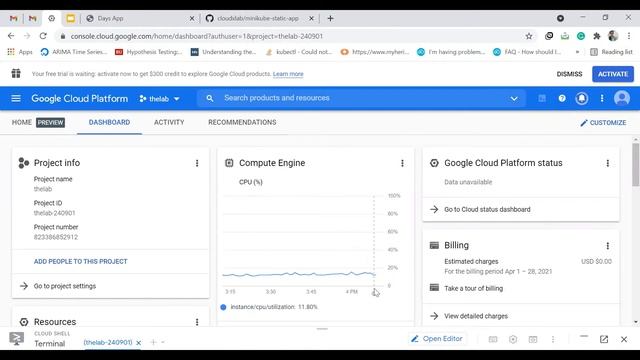
Task: Bookmark this page with star icon
Action: 529,36
